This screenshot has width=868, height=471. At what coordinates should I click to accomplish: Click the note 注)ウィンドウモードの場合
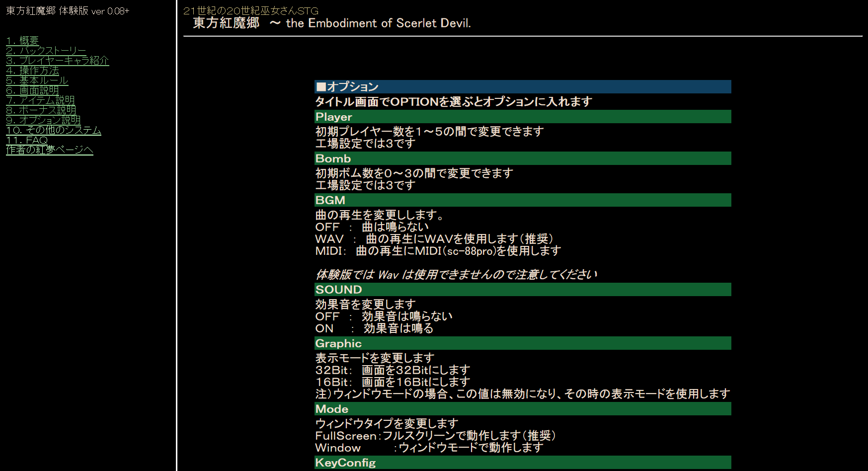pos(523,394)
